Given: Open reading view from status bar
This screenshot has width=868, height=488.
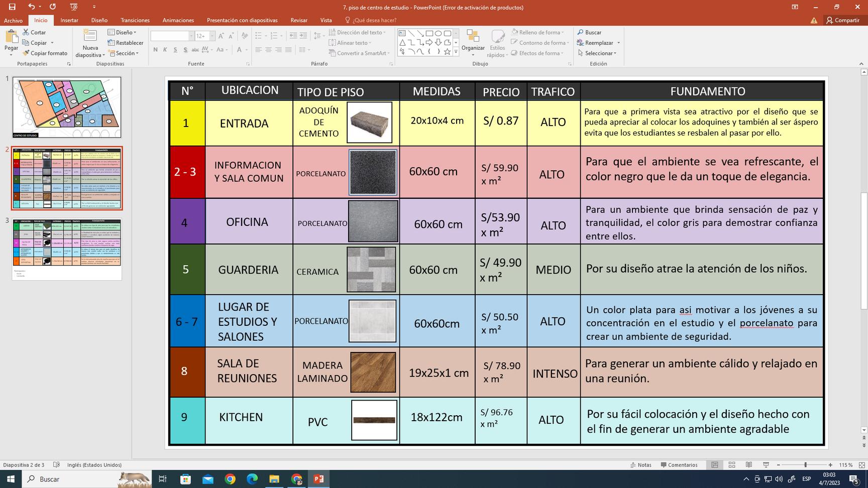Looking at the screenshot, I should [749, 465].
